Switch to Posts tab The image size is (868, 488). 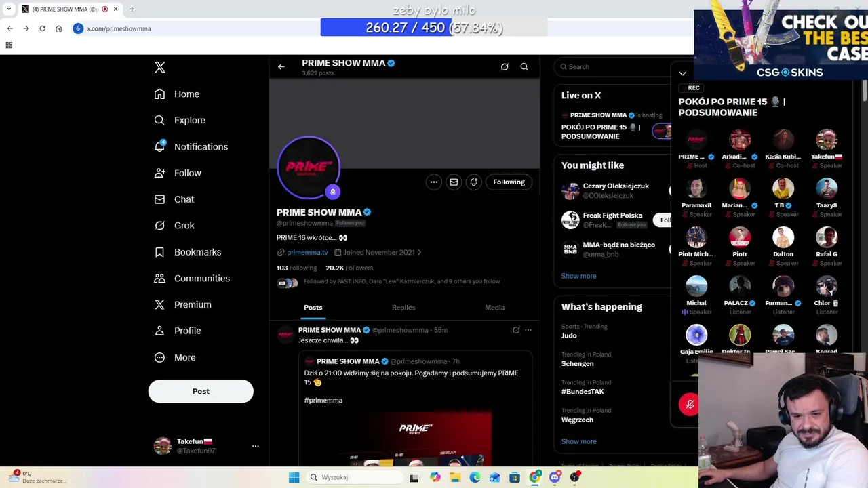[313, 308]
